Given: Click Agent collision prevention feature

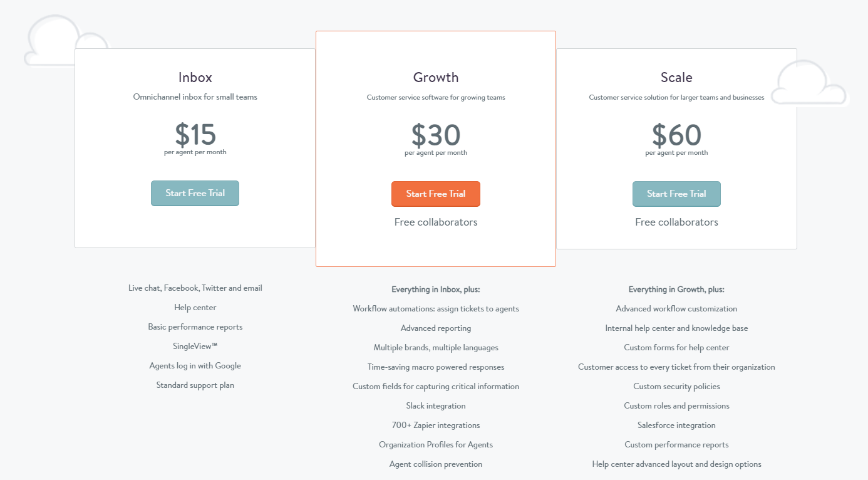Looking at the screenshot, I should pos(436,464).
